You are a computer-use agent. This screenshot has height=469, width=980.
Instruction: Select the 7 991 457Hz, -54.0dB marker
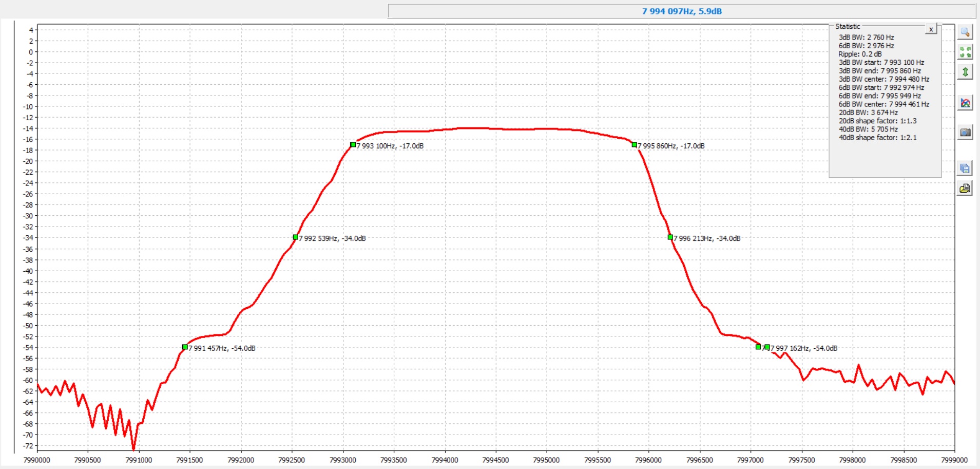[185, 347]
